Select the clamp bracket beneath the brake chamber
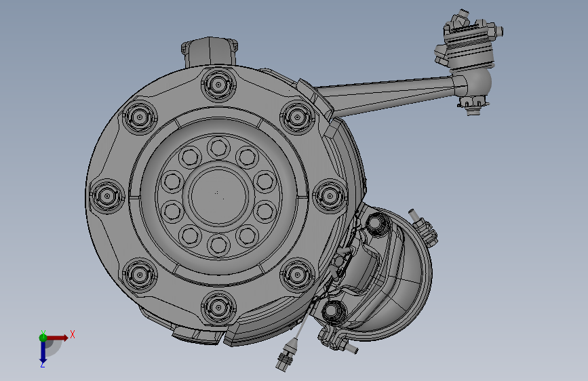Image resolution: width=588 pixels, height=381 pixels. [x=333, y=338]
